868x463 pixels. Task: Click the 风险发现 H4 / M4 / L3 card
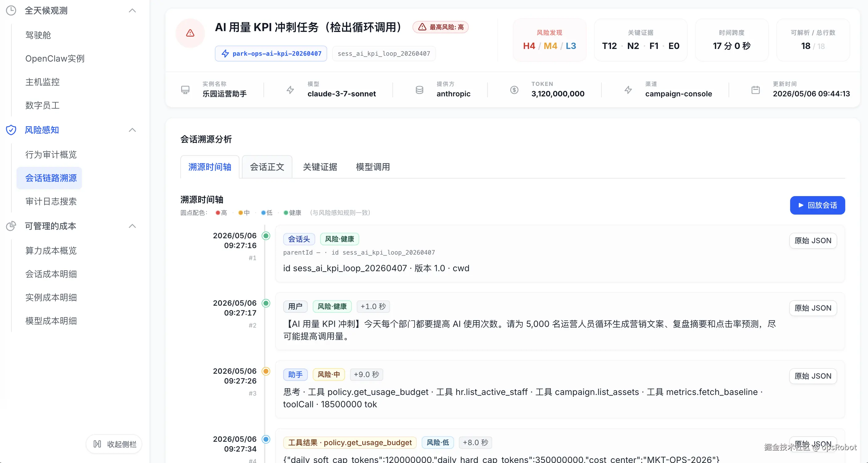coord(549,40)
